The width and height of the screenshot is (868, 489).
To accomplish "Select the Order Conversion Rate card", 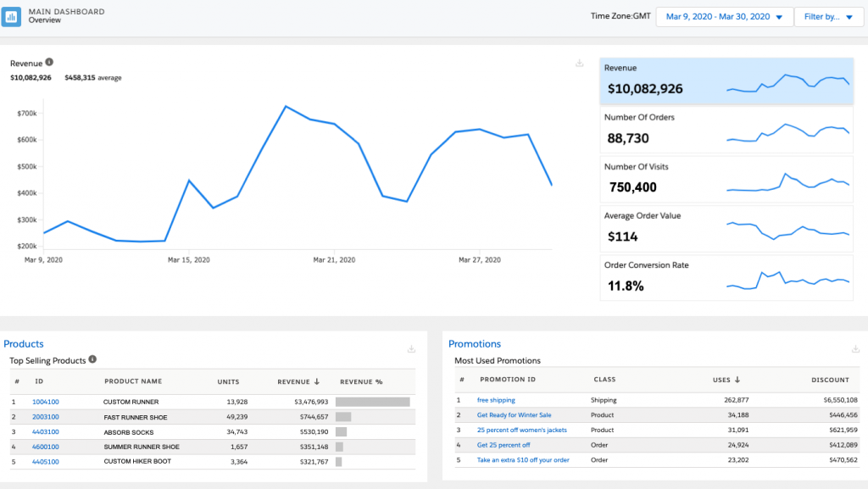I will click(726, 278).
